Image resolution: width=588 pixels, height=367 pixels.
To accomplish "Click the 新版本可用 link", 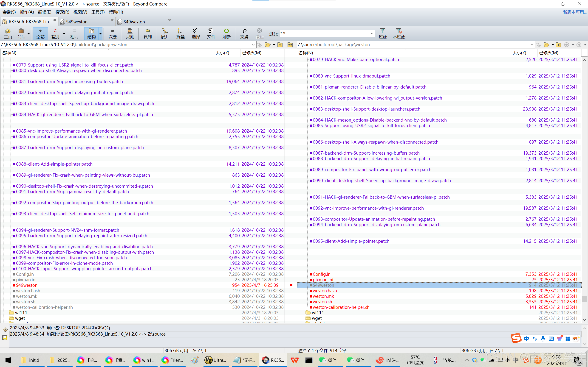I will [x=574, y=12].
